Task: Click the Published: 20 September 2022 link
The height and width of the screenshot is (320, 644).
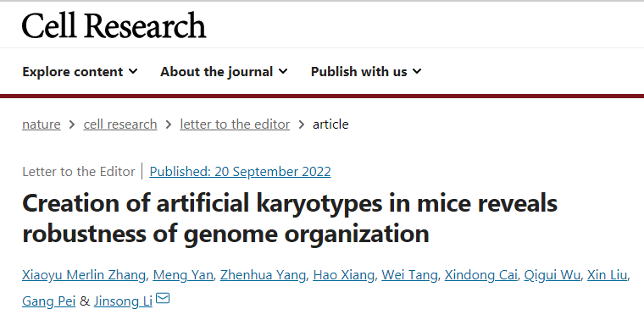Action: (240, 172)
